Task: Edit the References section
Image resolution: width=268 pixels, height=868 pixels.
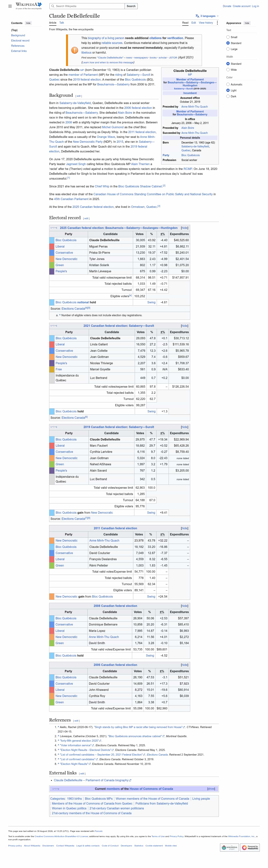Action: click(76, 721)
